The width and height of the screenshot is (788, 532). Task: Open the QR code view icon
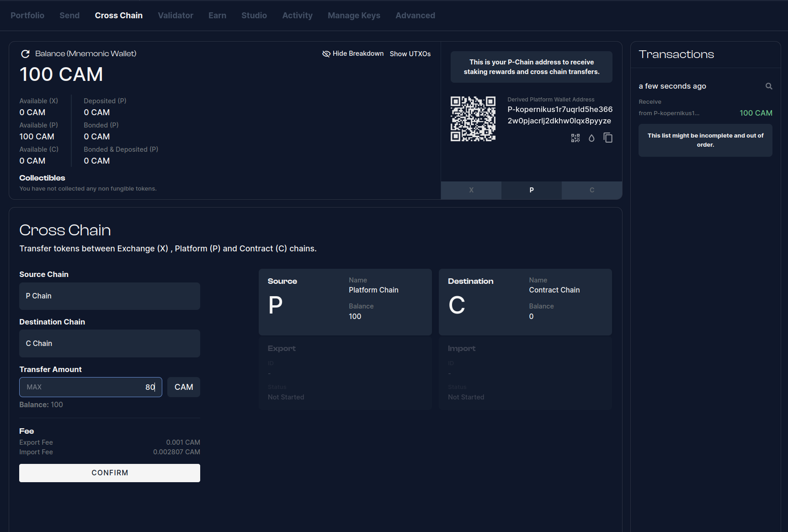pyautogui.click(x=575, y=138)
